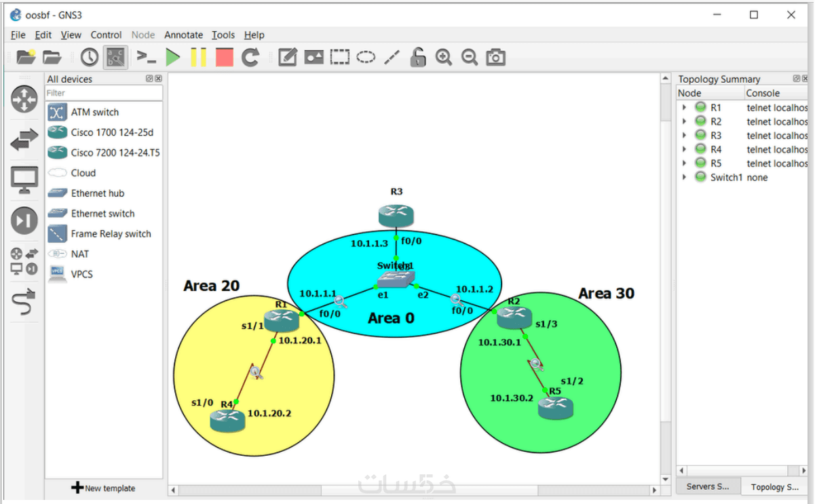Click the Filter input field

104,93
